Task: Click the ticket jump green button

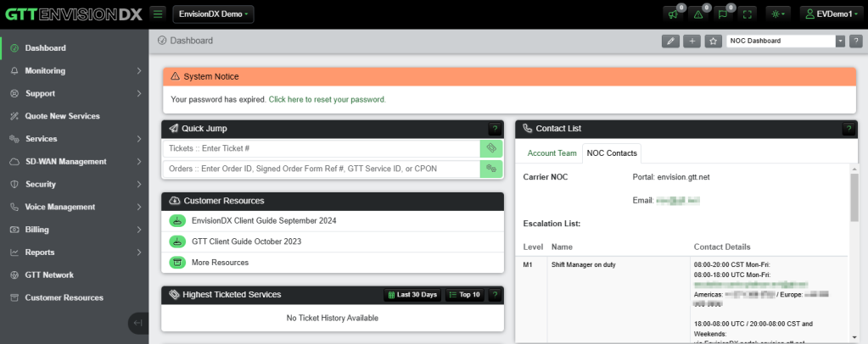Action: [491, 149]
